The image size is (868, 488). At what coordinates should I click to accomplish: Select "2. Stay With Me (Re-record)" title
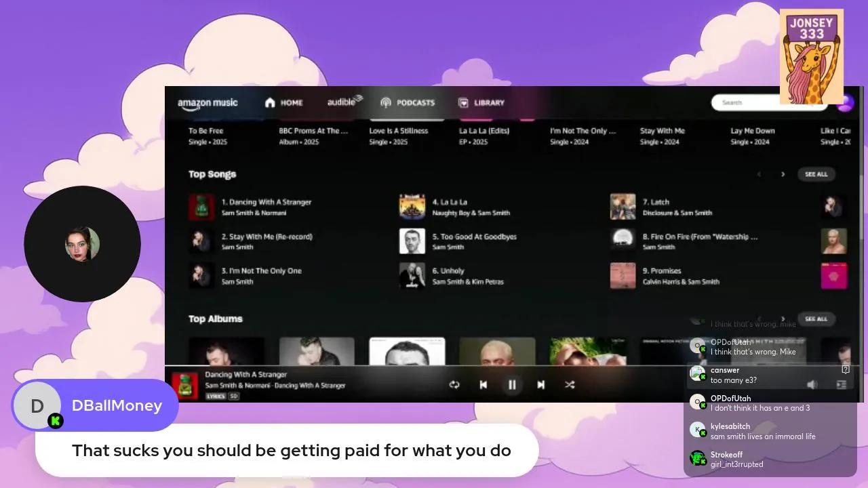tap(267, 237)
